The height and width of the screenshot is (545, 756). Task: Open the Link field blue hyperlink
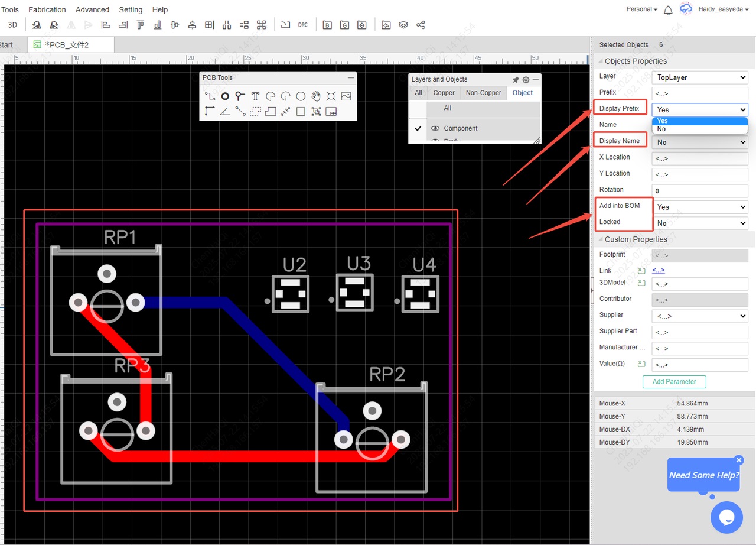click(658, 270)
